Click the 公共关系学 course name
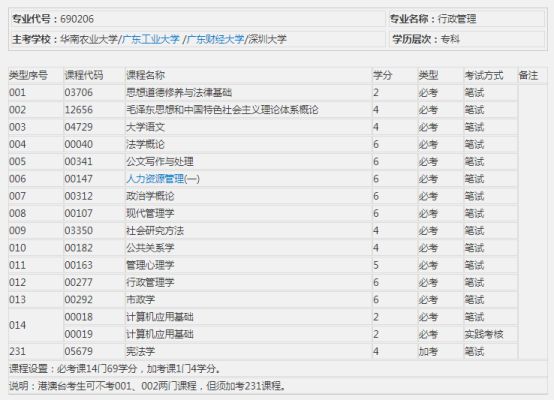The image size is (554, 400). coord(150,248)
